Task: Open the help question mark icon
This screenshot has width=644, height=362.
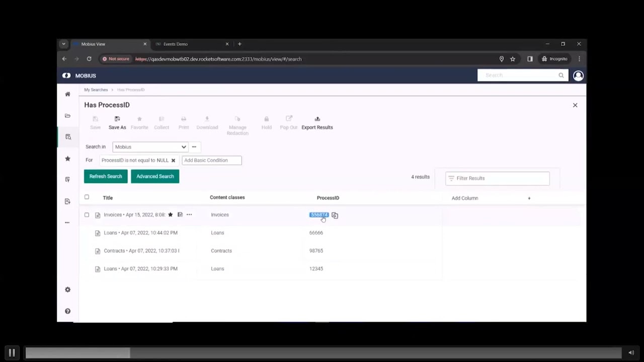Action: 67,311
